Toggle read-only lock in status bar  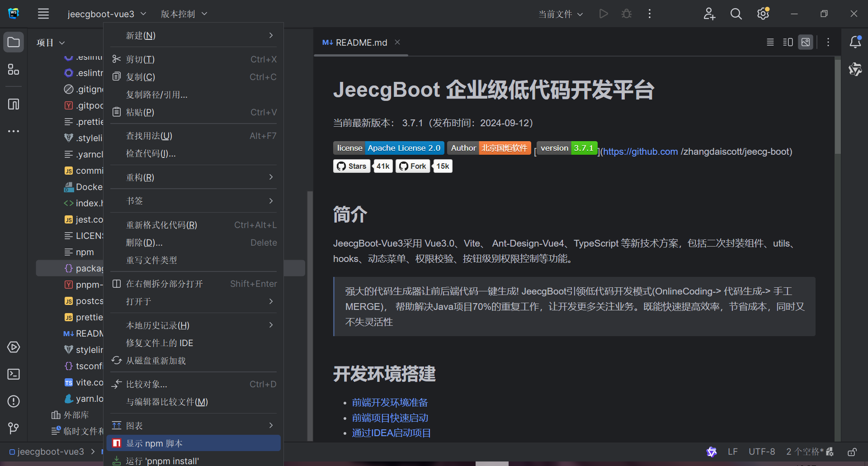tap(852, 452)
